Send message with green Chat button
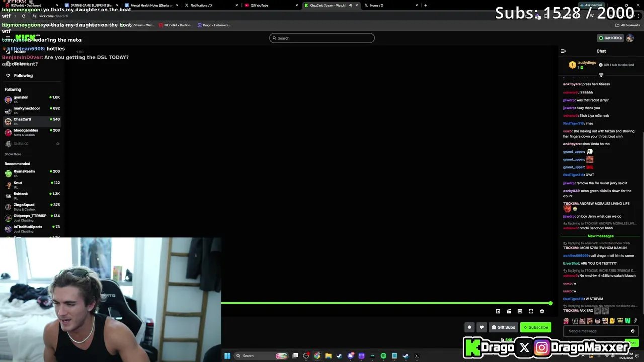This screenshot has width=644, height=362. pos(631,343)
